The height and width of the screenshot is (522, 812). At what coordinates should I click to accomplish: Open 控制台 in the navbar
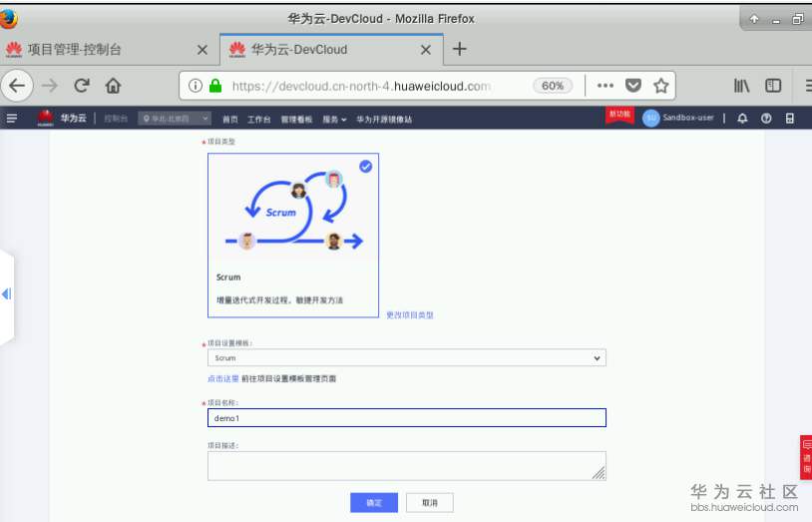[x=116, y=119]
